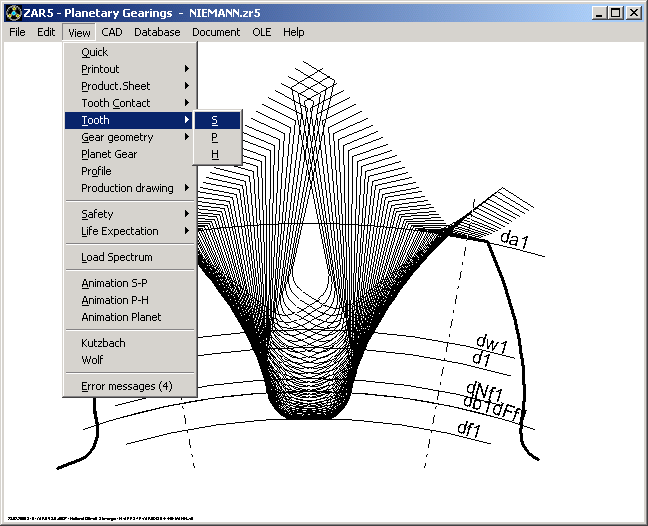Click the ZAR5 application icon in title bar
This screenshot has height=526, width=648.
[x=12, y=13]
